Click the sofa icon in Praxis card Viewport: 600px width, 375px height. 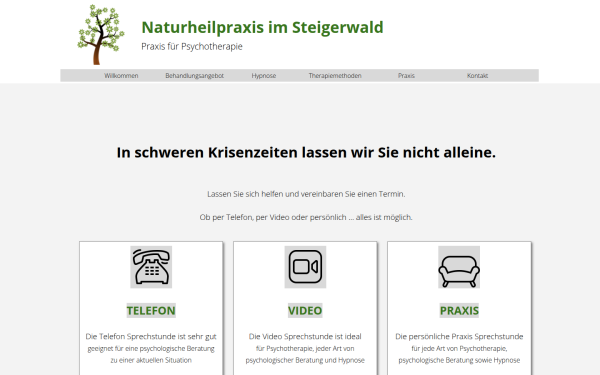(459, 267)
